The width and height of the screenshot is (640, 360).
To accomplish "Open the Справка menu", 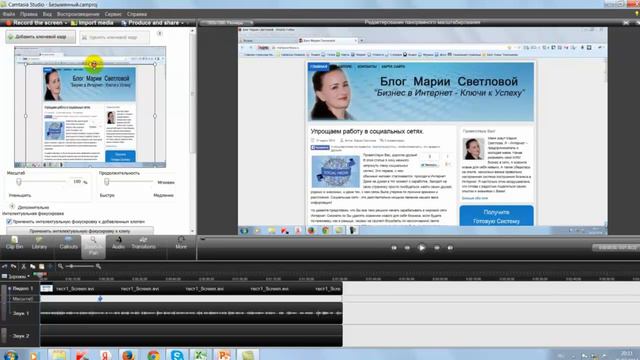I will 136,14.
